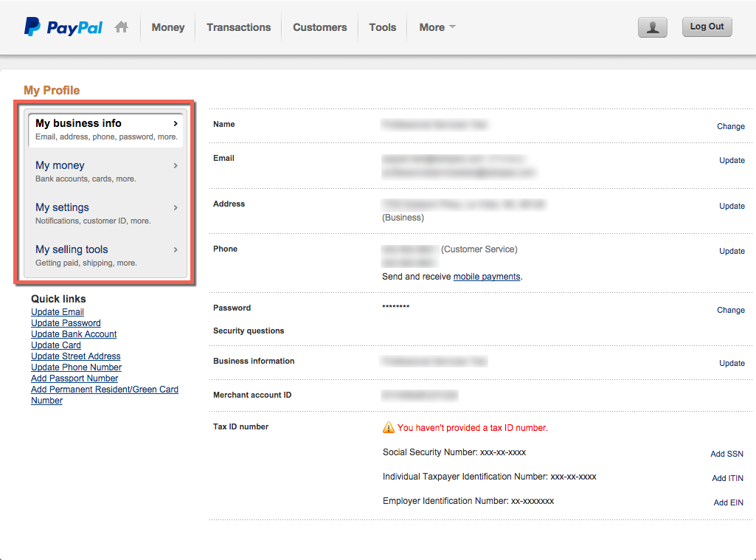The height and width of the screenshot is (560, 756).
Task: Click the Merchant account ID label
Action: pos(252,395)
